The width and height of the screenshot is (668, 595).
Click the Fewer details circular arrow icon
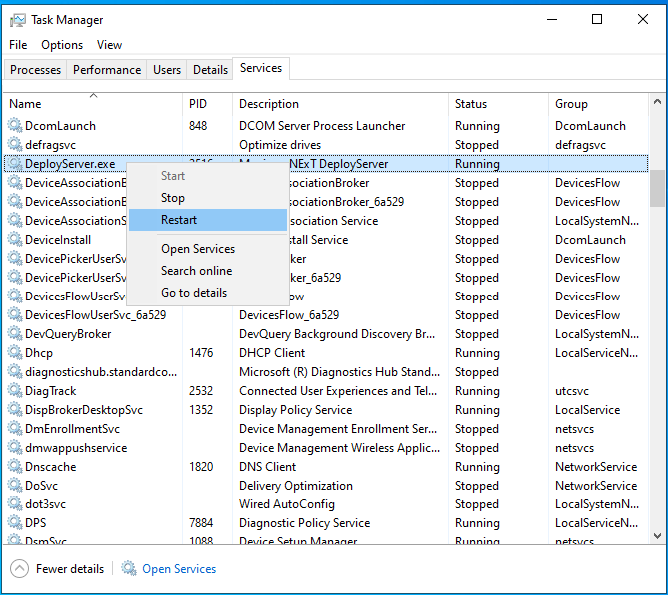(x=19, y=569)
